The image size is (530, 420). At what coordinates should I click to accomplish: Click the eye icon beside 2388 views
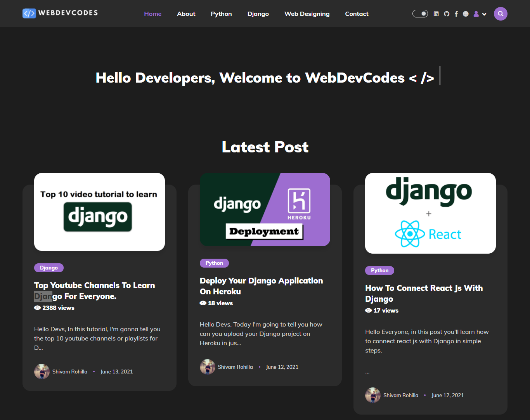click(x=37, y=308)
